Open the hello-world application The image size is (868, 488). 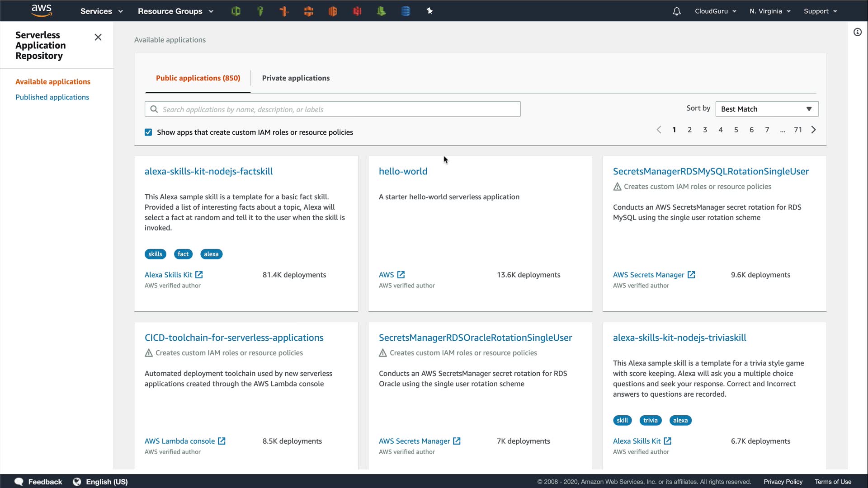(403, 171)
